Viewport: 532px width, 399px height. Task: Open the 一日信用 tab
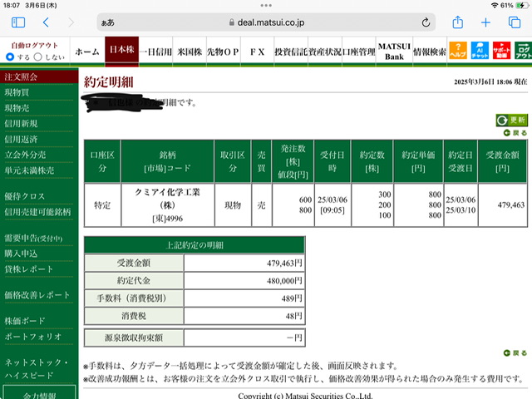pos(155,52)
